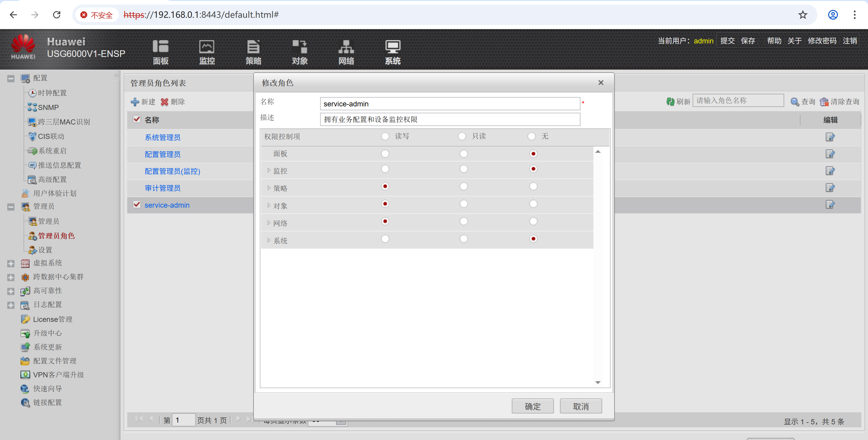Open the 策略 policy icon
Viewport: 868px width, 440px height.
(x=253, y=46)
